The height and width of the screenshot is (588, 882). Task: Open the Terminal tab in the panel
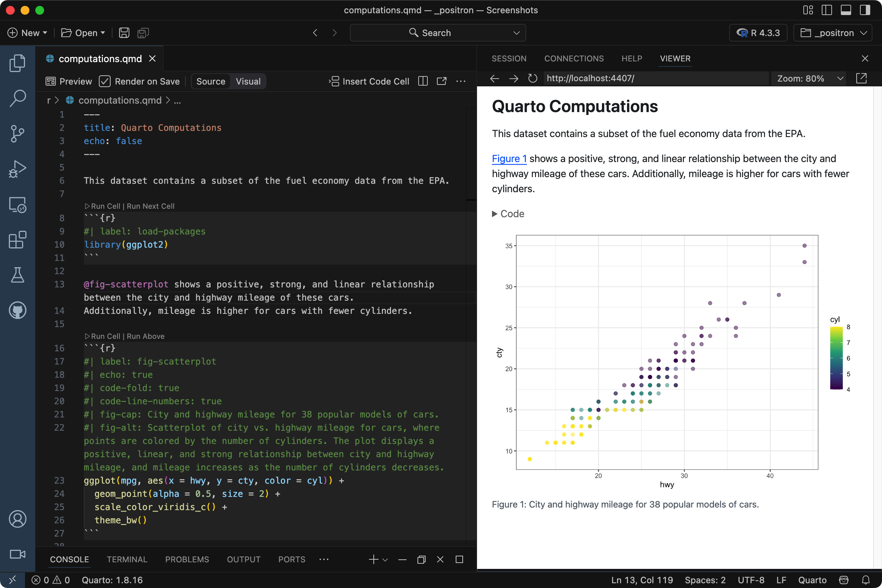coord(127,559)
